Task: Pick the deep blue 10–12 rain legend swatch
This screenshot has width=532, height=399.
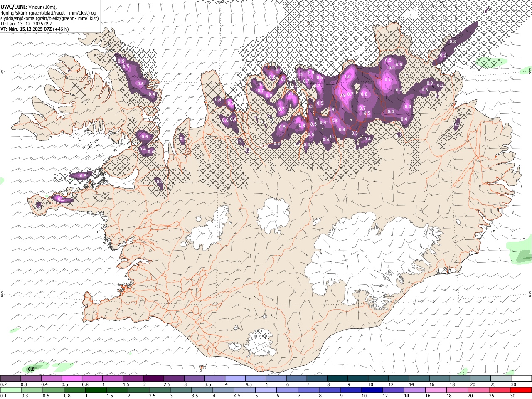Action: (372, 390)
